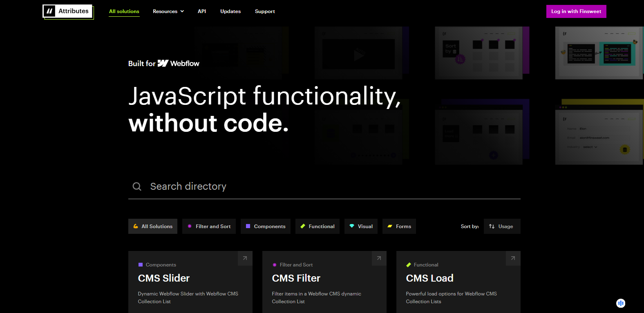This screenshot has height=313, width=644.
Task: Select the All Solutions filter tab
Action: click(153, 226)
